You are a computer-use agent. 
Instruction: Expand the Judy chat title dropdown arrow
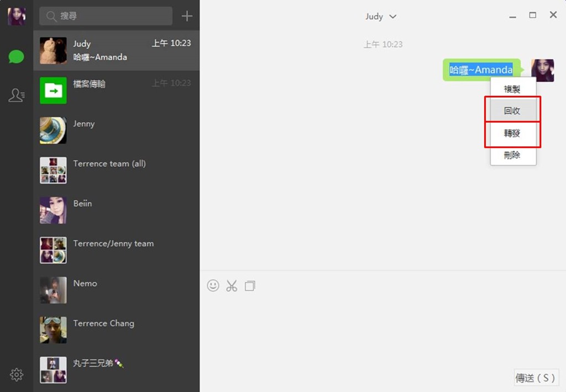393,17
